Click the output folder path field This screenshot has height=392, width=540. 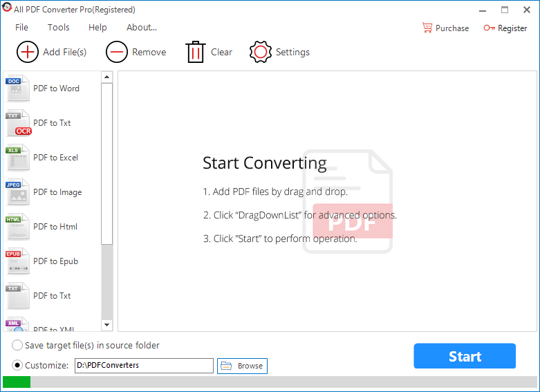tap(144, 366)
